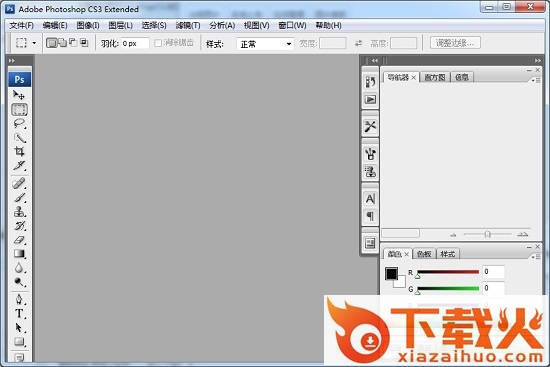
Task: Switch to the 色板 swatches tab
Action: point(424,254)
